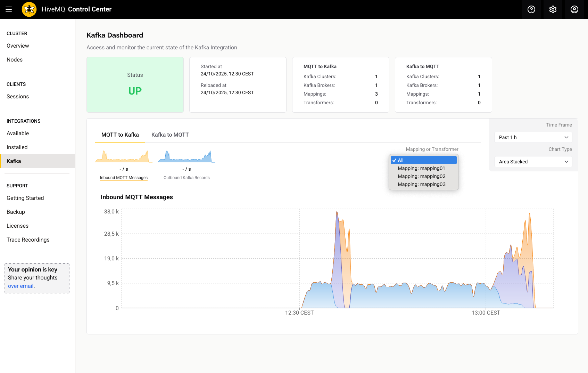Select the Outbound Kafka Records sparkline chart
The height and width of the screenshot is (373, 588).
pos(187,163)
